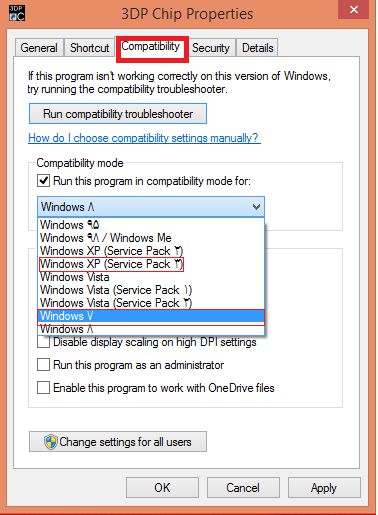The width and height of the screenshot is (378, 515).
Task: Select Windows XP (Service Pack 3) option
Action: pos(111,264)
